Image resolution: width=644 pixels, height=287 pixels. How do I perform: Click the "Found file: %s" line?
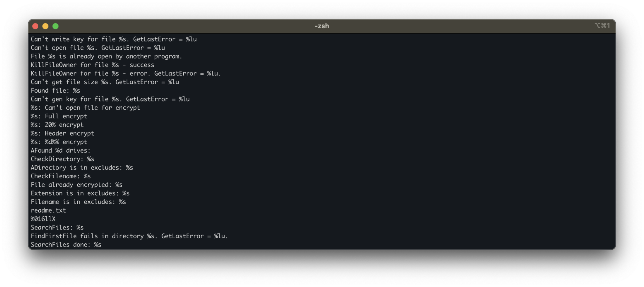coord(55,91)
